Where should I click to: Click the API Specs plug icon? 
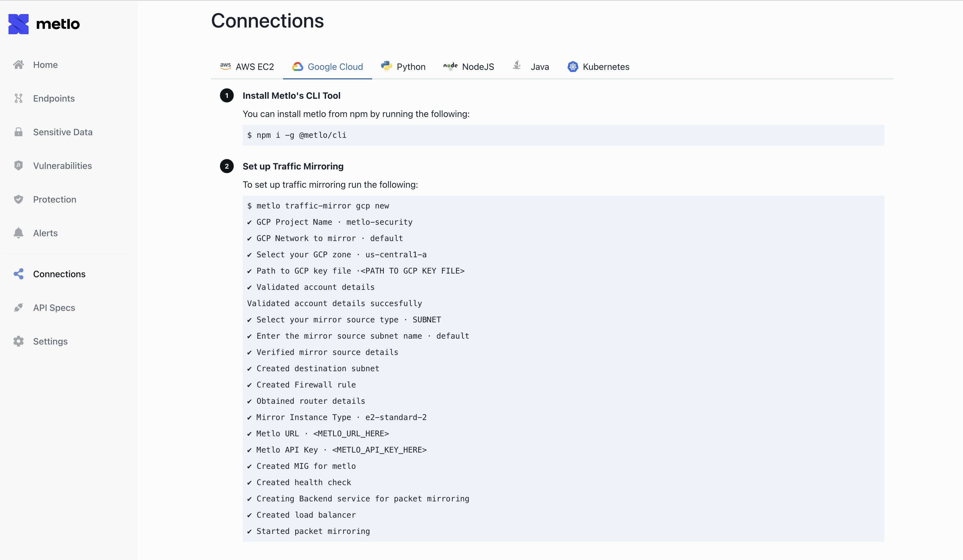pyautogui.click(x=18, y=307)
